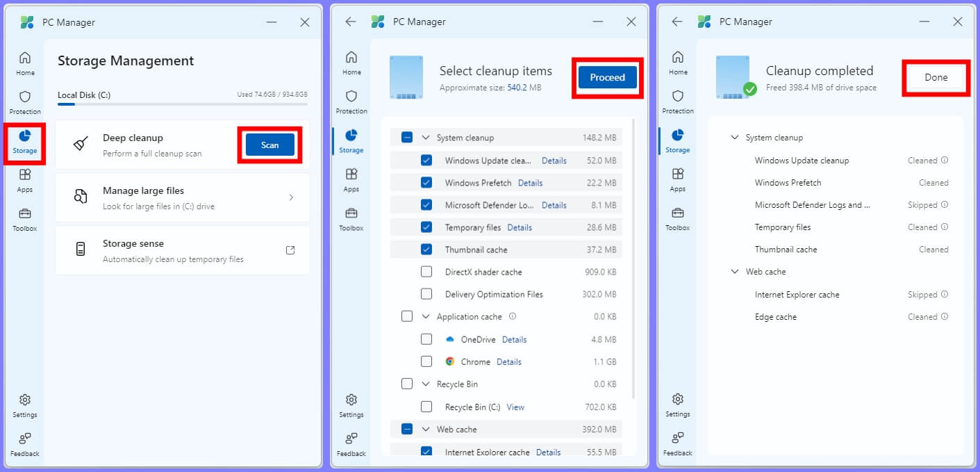
Task: Click info icon next to Application cache
Action: pyautogui.click(x=513, y=316)
